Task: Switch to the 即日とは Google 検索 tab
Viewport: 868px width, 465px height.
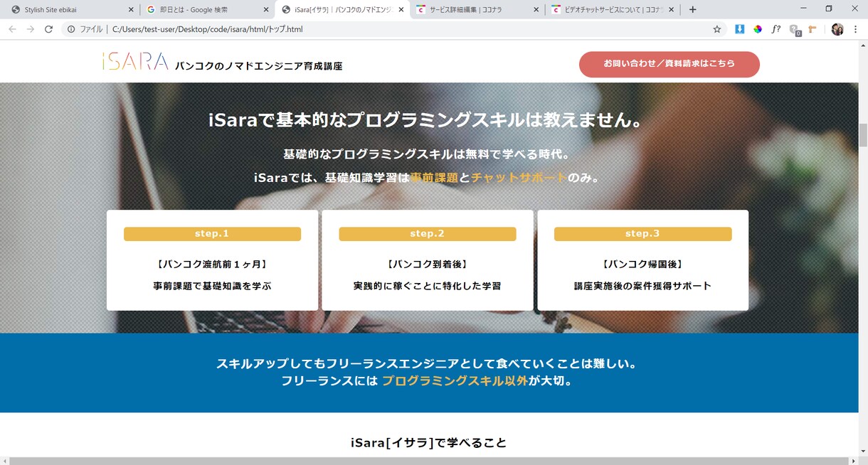Action: [x=206, y=9]
